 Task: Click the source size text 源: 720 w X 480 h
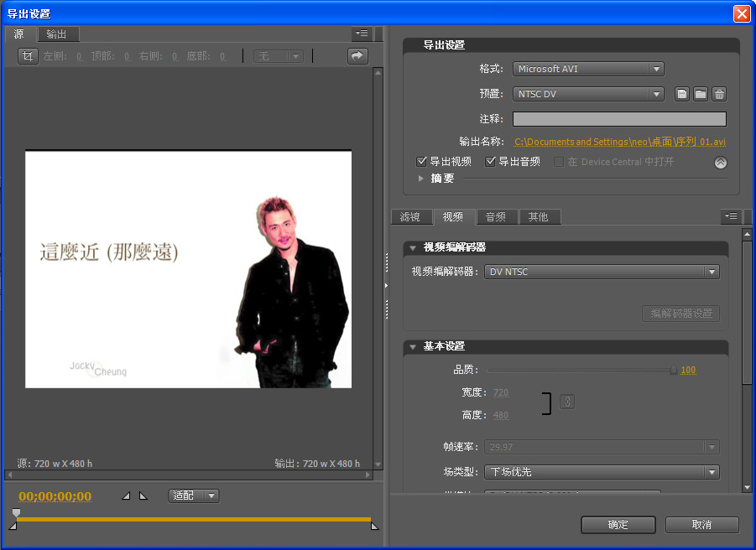coord(55,464)
